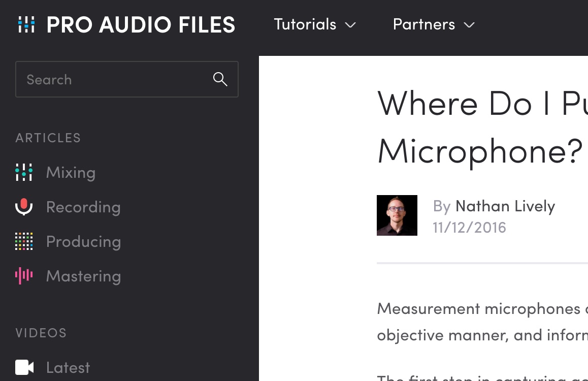This screenshot has height=381, width=588.
Task: Open the Producing articles link
Action: [84, 242]
